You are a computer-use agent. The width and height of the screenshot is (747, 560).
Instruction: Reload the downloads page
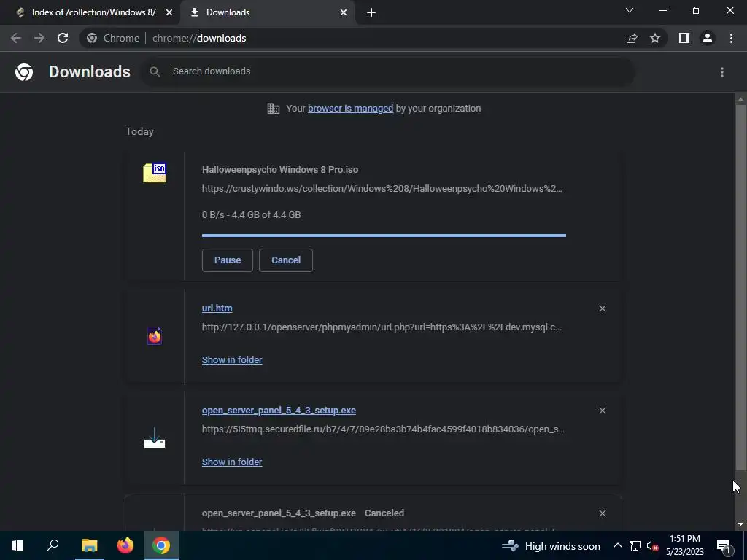(63, 38)
